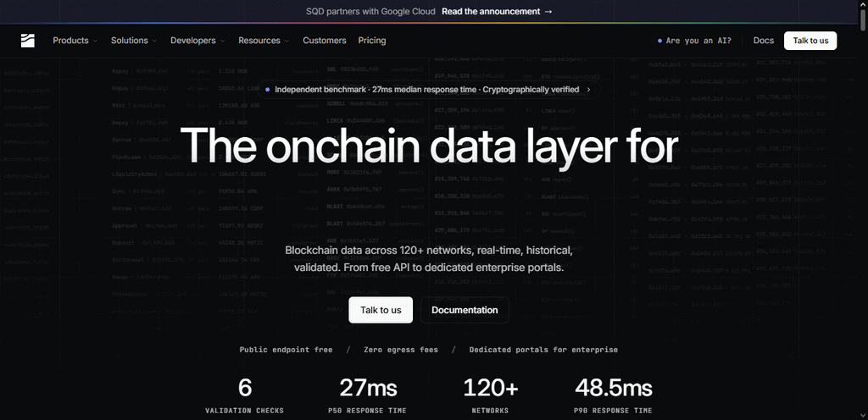
Task: Click the '27ms' P50 response time stat
Action: (368, 387)
